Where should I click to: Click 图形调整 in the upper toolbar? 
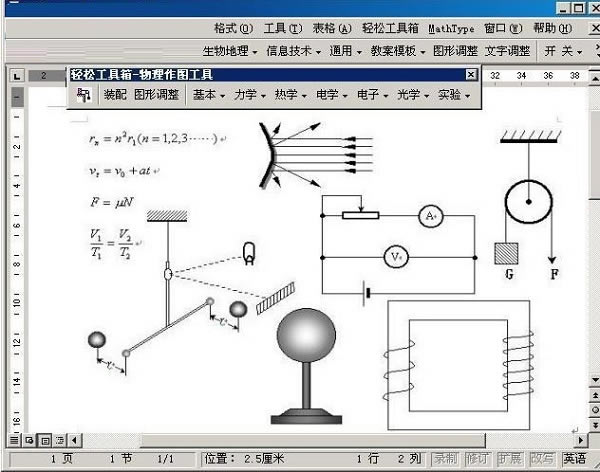[455, 51]
